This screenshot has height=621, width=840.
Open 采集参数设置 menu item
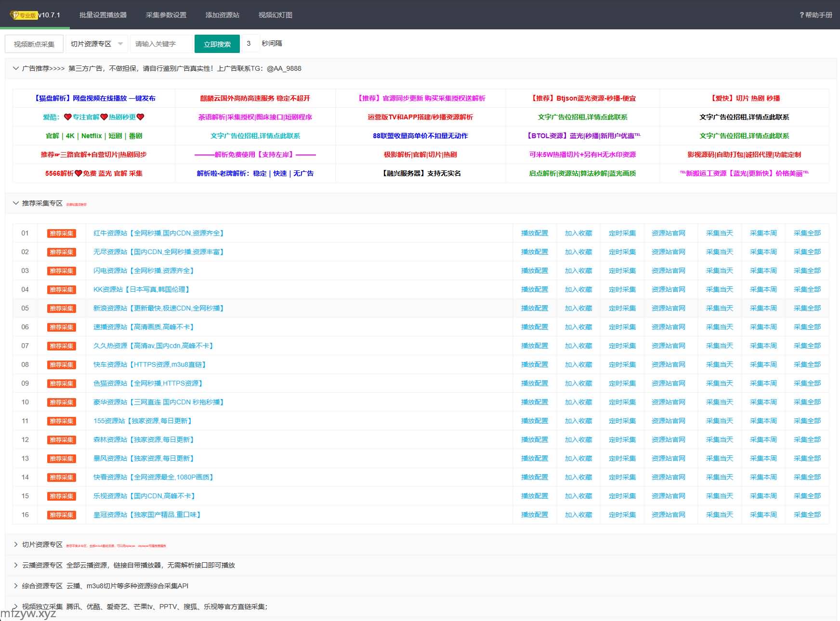pyautogui.click(x=166, y=15)
